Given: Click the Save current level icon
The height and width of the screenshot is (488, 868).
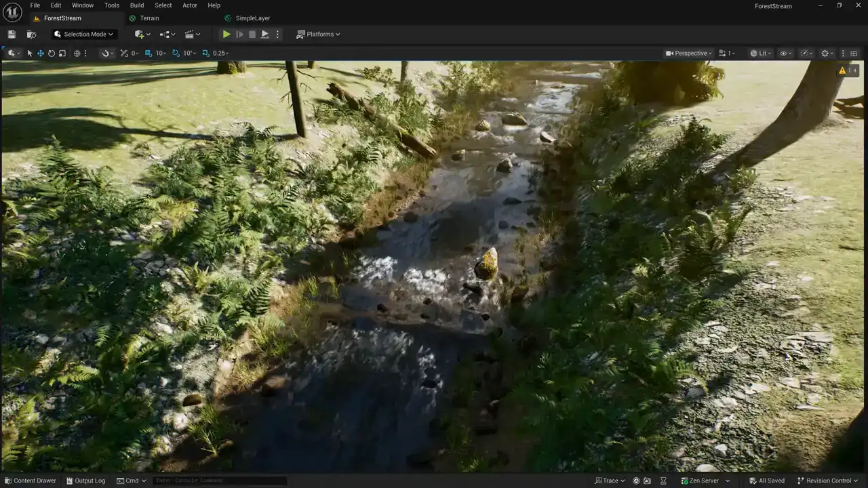Looking at the screenshot, I should click(x=12, y=35).
